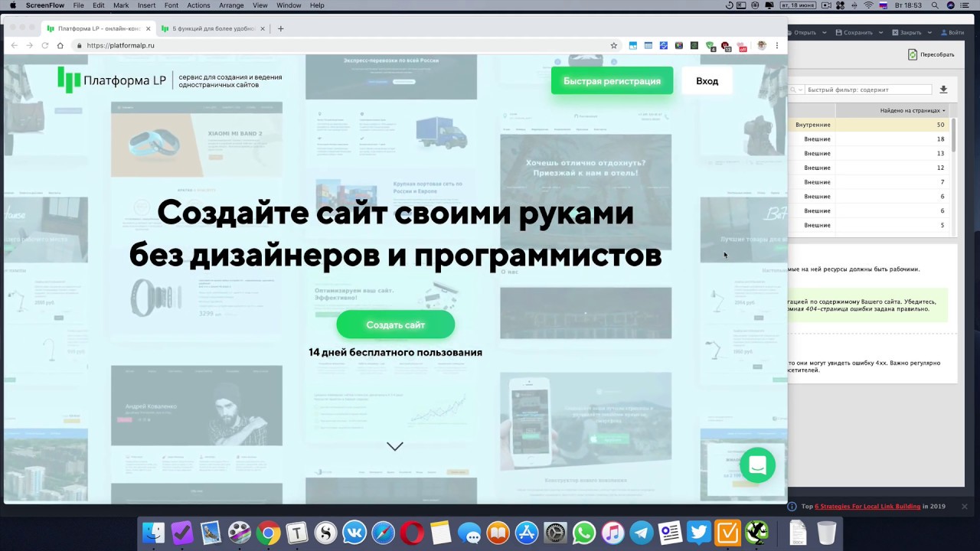Click the export download icon above the results table
The image size is (980, 551).
point(943,90)
